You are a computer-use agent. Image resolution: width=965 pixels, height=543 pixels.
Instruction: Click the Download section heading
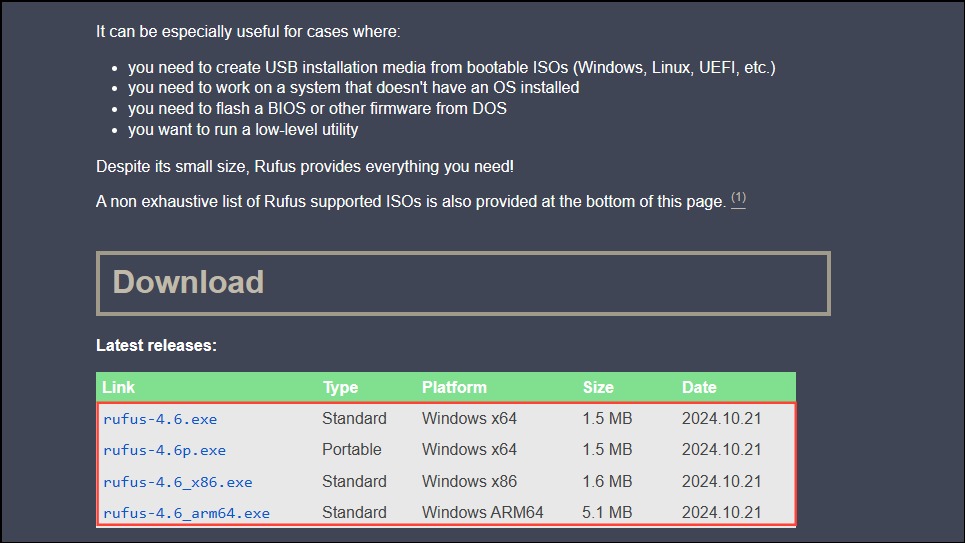tap(188, 282)
